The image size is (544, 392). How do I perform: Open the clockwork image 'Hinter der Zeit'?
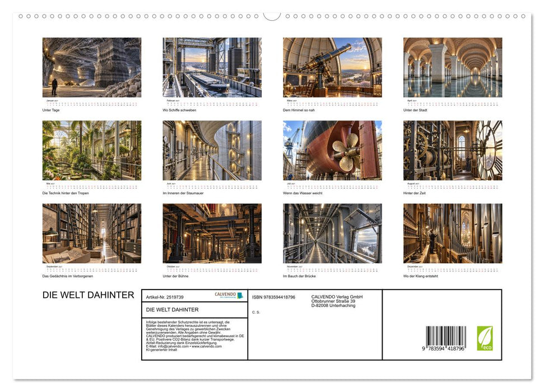pyautogui.click(x=453, y=150)
